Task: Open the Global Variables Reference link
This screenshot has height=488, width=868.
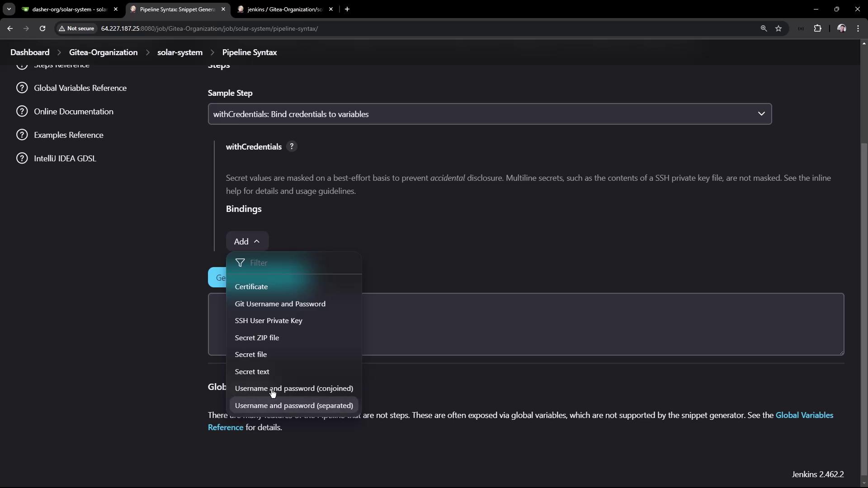Action: tap(804, 415)
